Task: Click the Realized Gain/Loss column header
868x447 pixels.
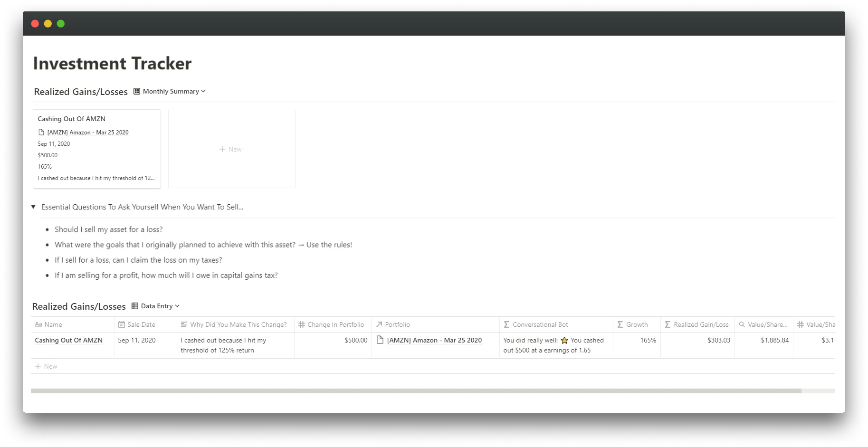Action: [697, 324]
